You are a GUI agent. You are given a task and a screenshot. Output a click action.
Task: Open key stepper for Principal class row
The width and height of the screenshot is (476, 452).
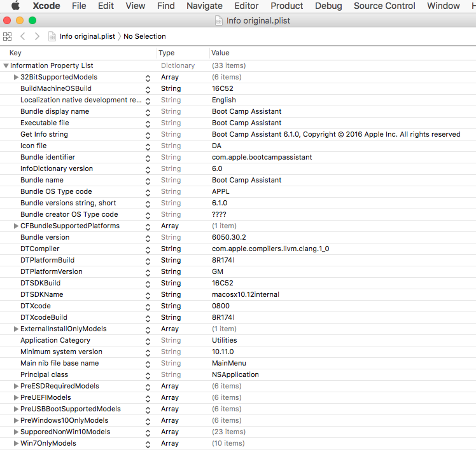pos(148,376)
